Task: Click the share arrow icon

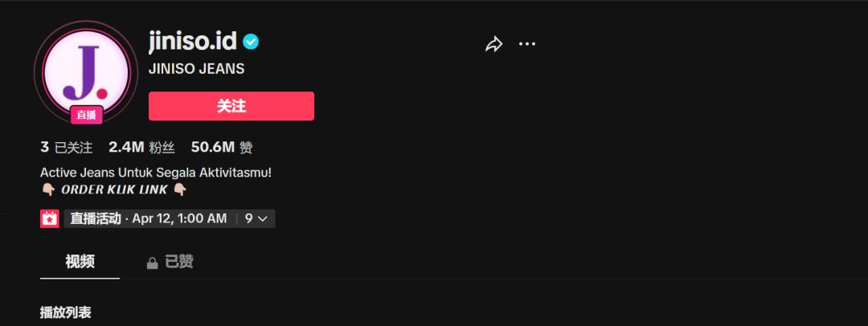Action: [493, 44]
